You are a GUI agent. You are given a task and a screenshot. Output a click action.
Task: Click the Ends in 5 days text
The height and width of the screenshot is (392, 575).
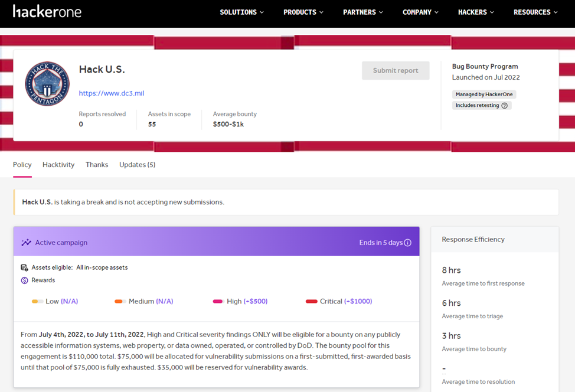381,243
